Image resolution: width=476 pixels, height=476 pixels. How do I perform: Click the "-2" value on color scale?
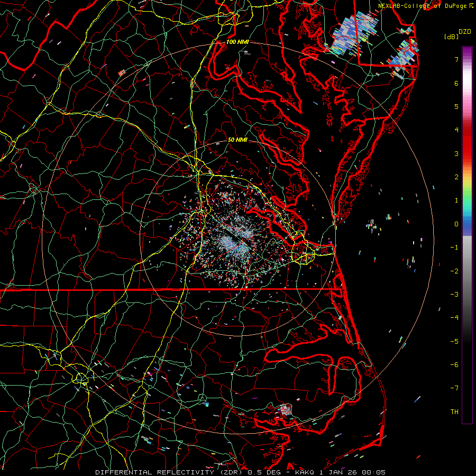[454, 271]
